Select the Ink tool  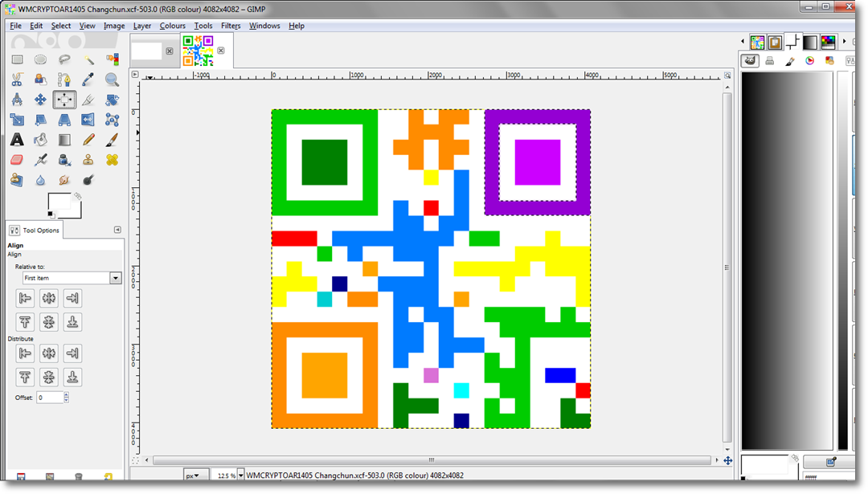pos(64,160)
